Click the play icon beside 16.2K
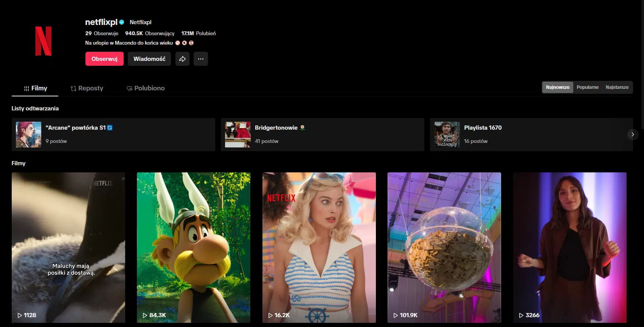 point(270,315)
